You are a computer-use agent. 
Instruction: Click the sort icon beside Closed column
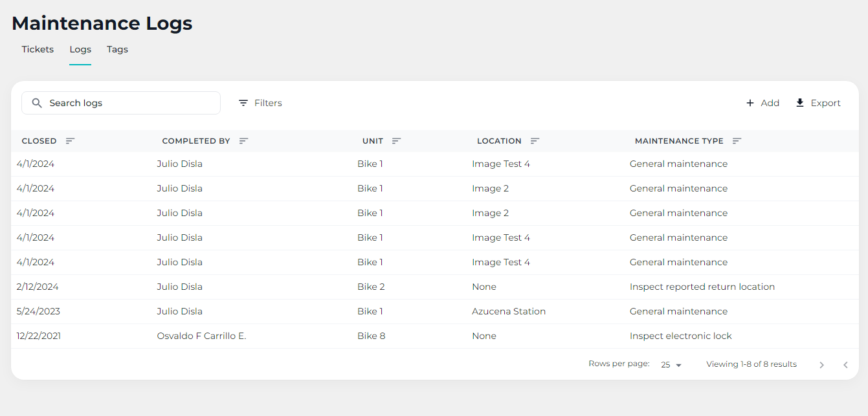tap(70, 141)
